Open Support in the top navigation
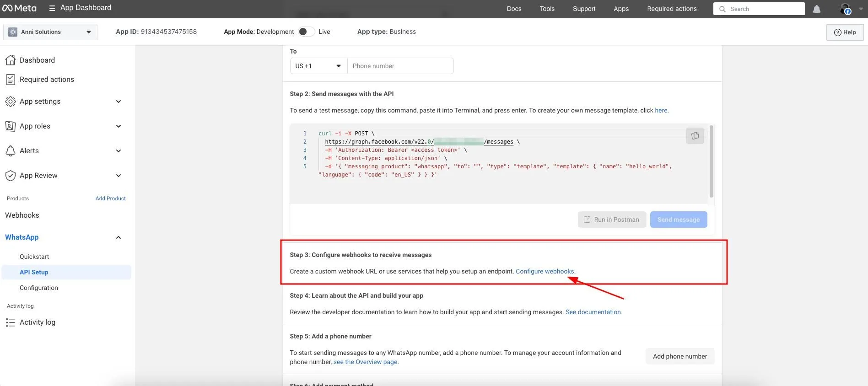Screen dimensions: 868x386 (x=584, y=9)
